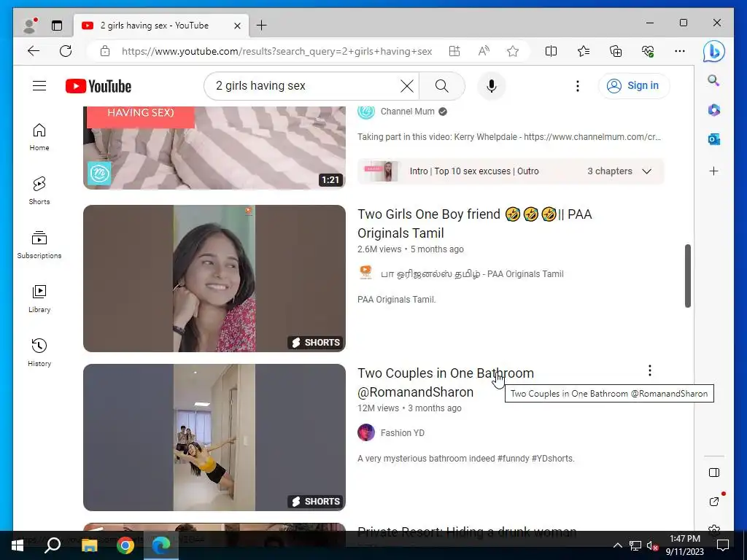Open Home in the sidebar
The width and height of the screenshot is (747, 560).
coord(39,137)
